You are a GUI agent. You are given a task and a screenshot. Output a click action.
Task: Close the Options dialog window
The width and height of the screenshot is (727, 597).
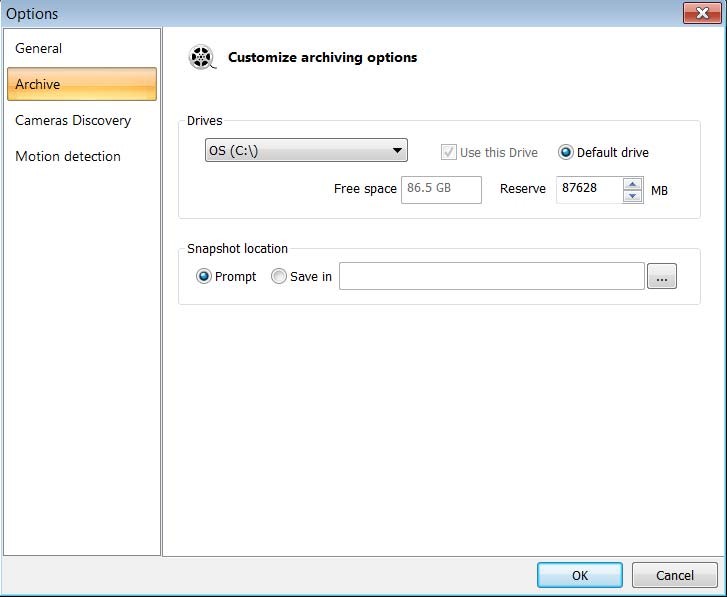click(x=703, y=13)
